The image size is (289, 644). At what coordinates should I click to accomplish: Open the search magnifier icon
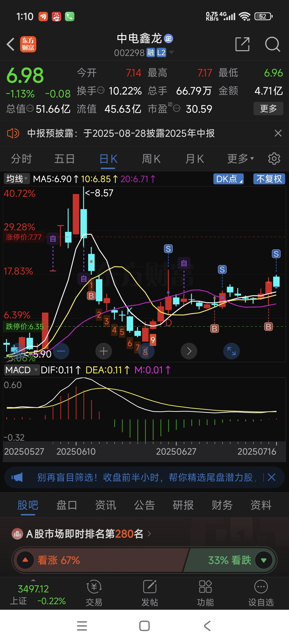pyautogui.click(x=272, y=44)
